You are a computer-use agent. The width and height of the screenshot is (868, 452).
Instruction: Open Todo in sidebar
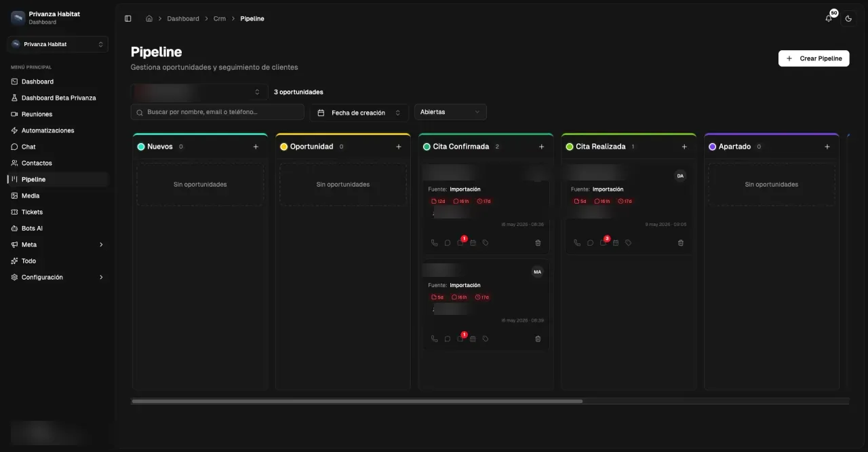58,261
